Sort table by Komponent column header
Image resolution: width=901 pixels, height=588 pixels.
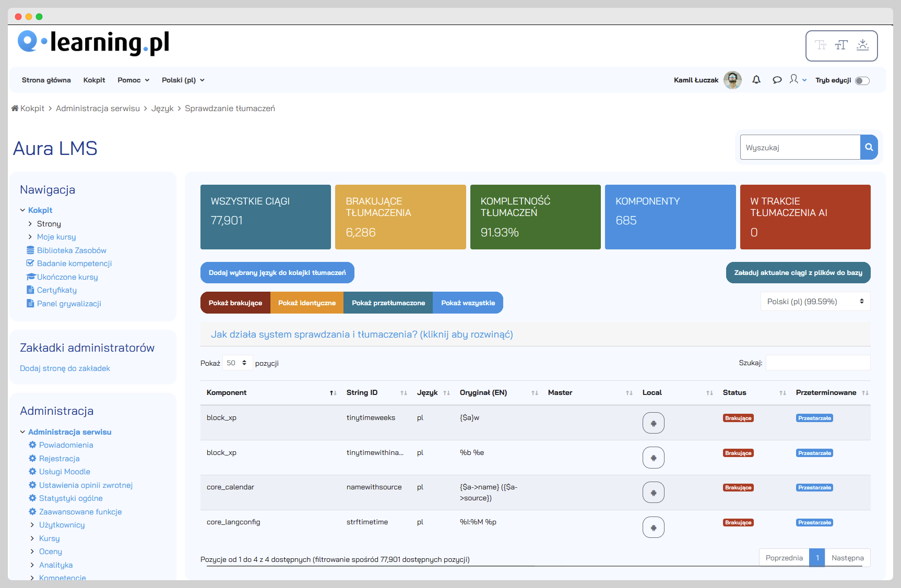[227, 393]
